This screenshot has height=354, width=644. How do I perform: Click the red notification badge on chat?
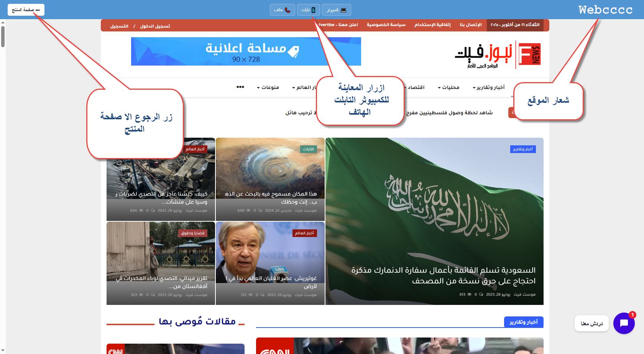pyautogui.click(x=632, y=314)
